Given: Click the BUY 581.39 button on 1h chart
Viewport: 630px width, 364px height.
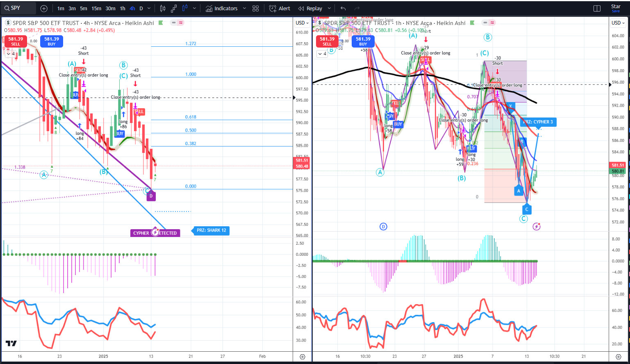Looking at the screenshot, I should pyautogui.click(x=363, y=41).
